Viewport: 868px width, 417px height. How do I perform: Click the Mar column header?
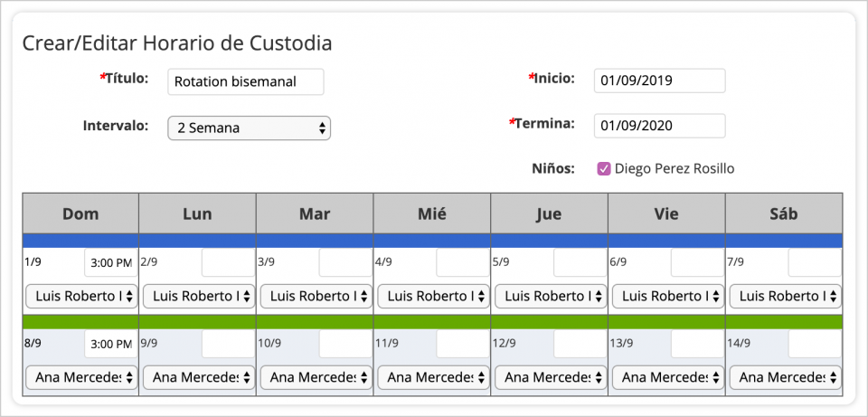[x=315, y=213]
